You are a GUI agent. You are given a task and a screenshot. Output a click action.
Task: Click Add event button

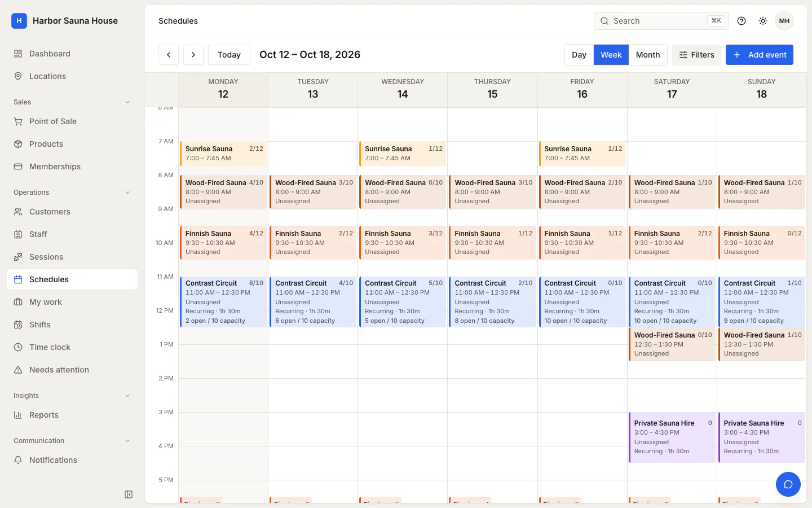tap(760, 55)
